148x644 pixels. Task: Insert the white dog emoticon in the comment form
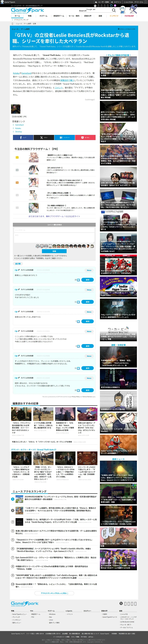point(50,246)
